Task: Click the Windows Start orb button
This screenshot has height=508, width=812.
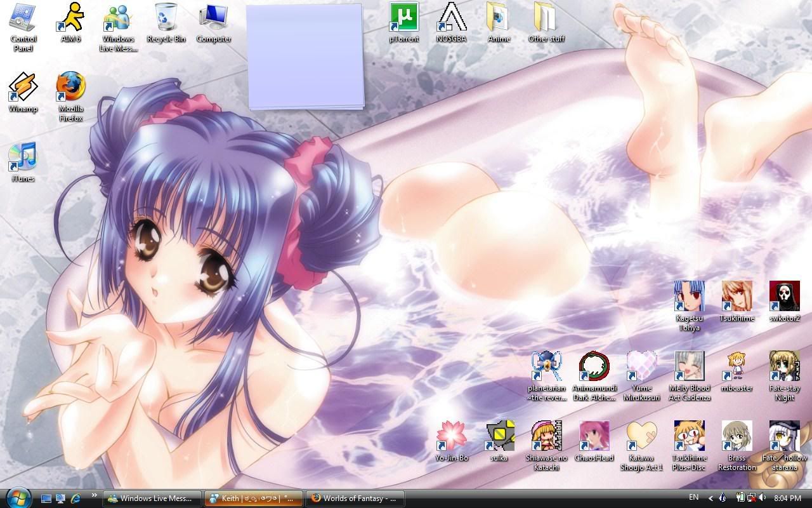Action: point(18,497)
